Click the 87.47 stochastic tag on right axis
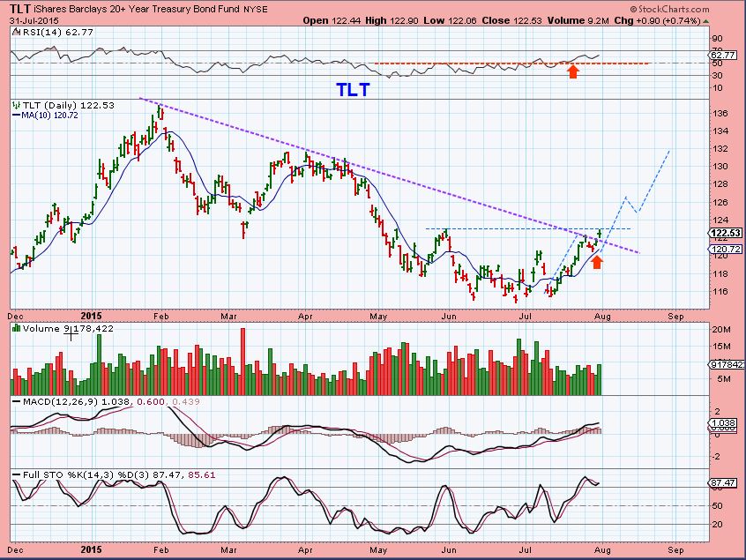The width and height of the screenshot is (746, 560). (723, 482)
